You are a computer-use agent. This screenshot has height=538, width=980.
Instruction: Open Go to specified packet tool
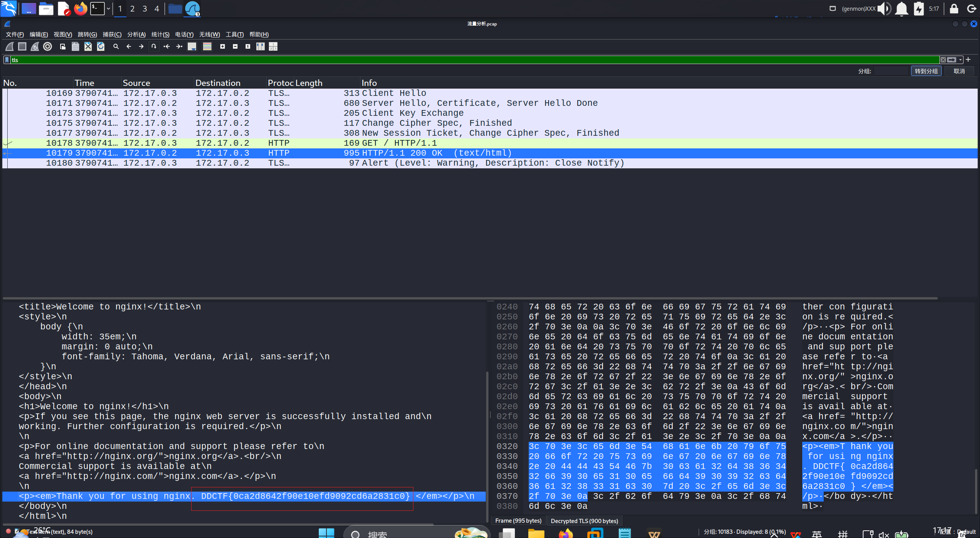(x=154, y=46)
